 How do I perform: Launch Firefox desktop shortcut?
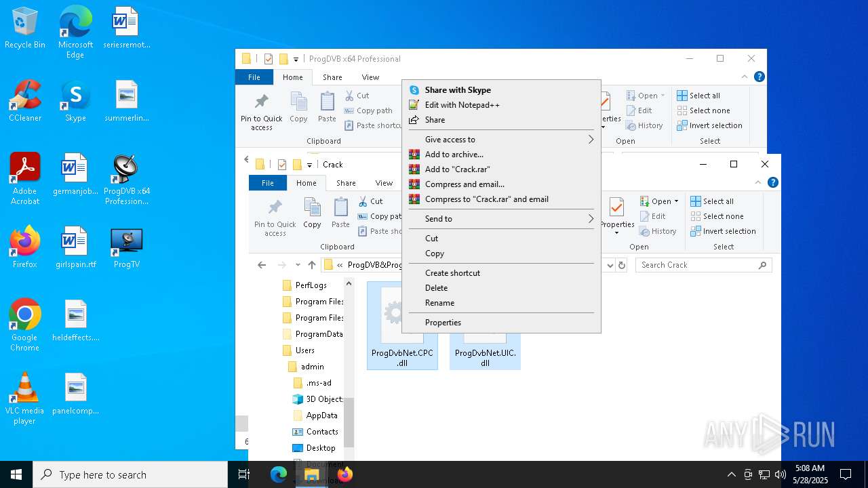[x=24, y=247]
